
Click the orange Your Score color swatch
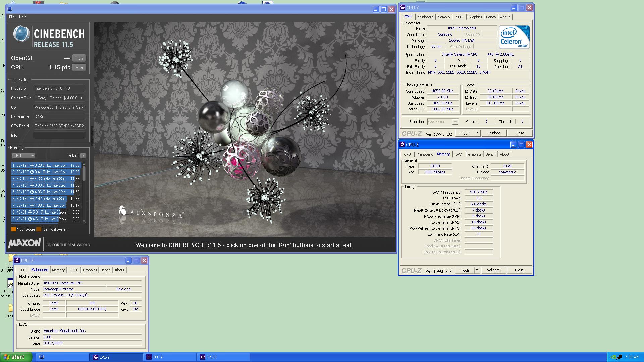click(x=13, y=229)
